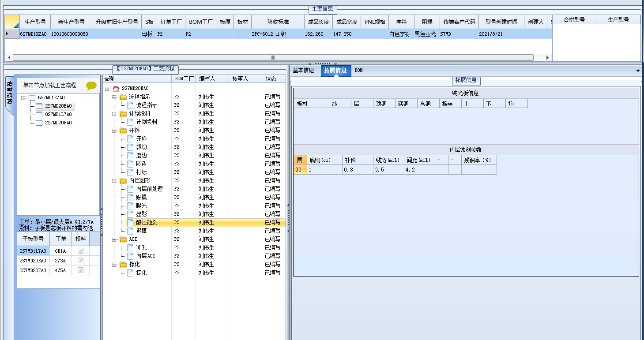
Task: Click the scrollbar left arrow in main grid
Action: point(8,57)
